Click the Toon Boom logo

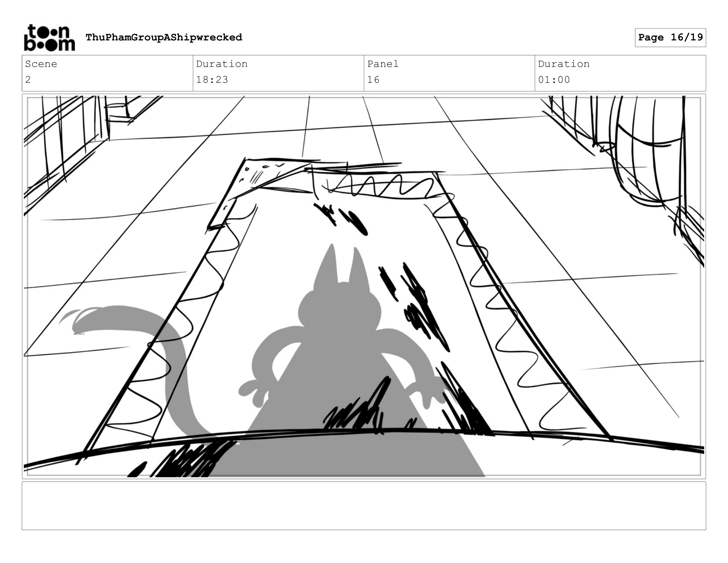point(49,38)
